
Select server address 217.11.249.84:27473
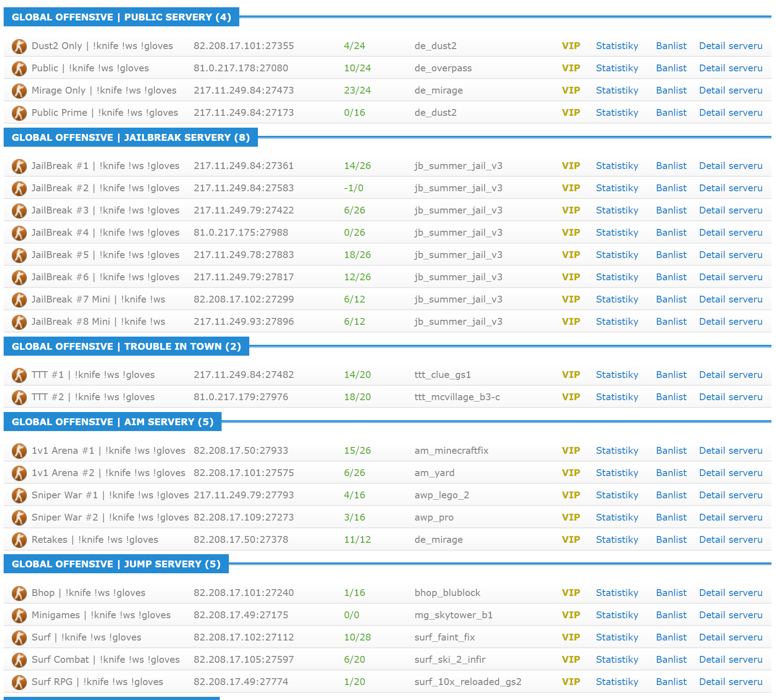click(x=244, y=90)
